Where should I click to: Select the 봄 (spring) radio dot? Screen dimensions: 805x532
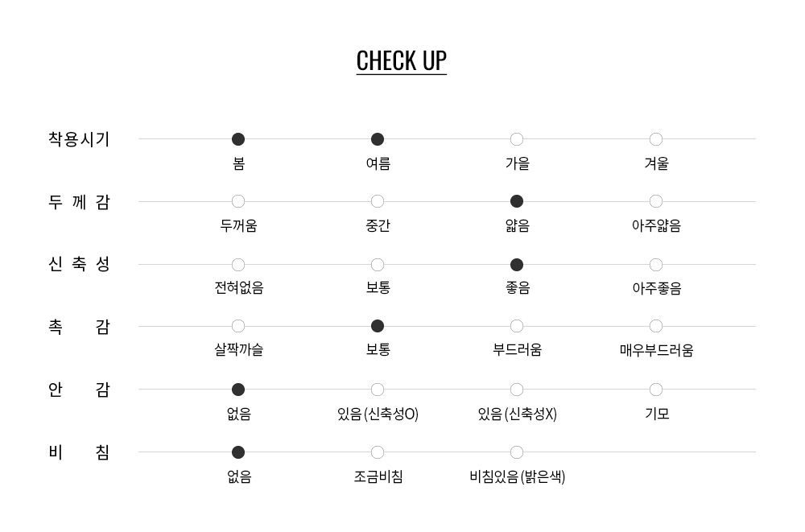(238, 139)
